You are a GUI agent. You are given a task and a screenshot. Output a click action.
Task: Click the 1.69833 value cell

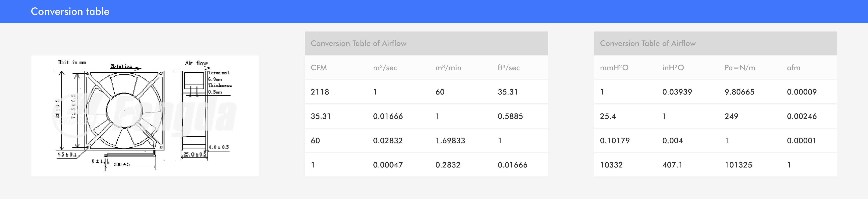coord(450,140)
